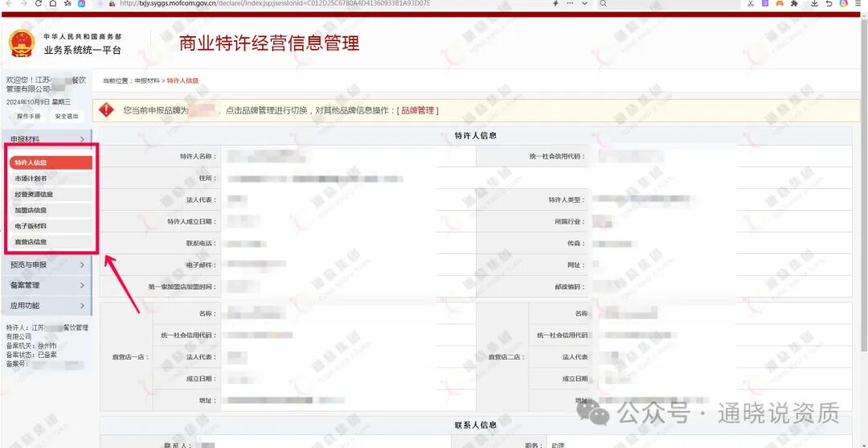This screenshot has height=448, width=868.
Task: Click inside the browser search box
Action: (x=668, y=3)
